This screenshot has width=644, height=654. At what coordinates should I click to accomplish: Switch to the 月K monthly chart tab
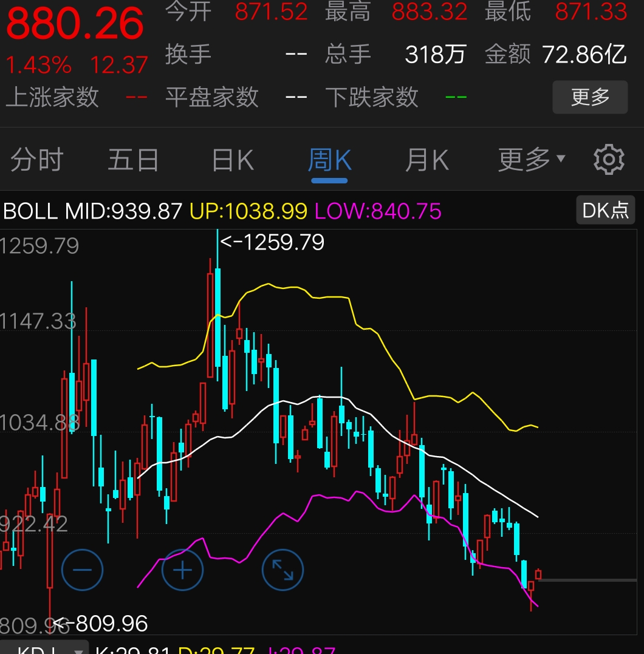pyautogui.click(x=427, y=160)
